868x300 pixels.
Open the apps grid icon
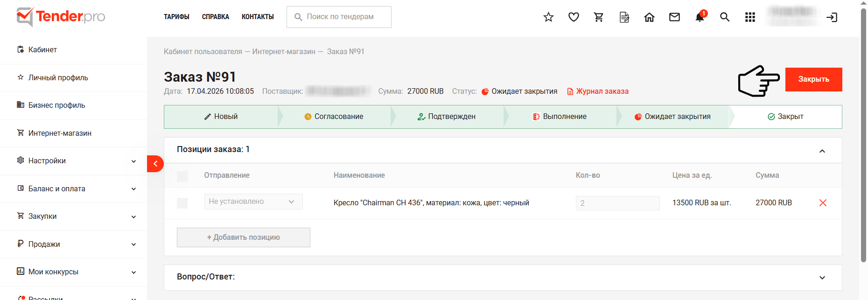tap(750, 17)
